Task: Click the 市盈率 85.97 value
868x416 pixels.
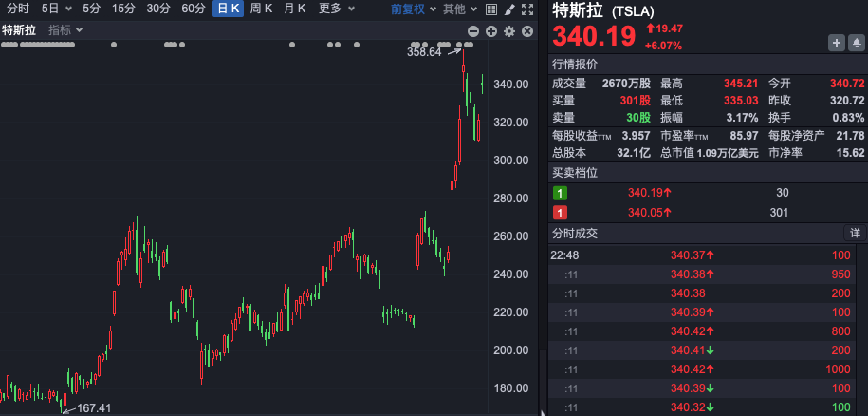Action: 744,135
